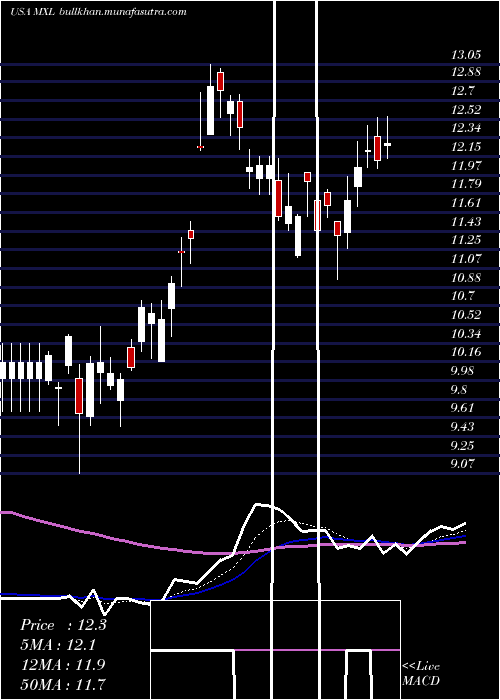Click the '5MA : 12.1' readout
Image resolution: width=500 pixels, height=700 pixels.
pyautogui.click(x=58, y=645)
